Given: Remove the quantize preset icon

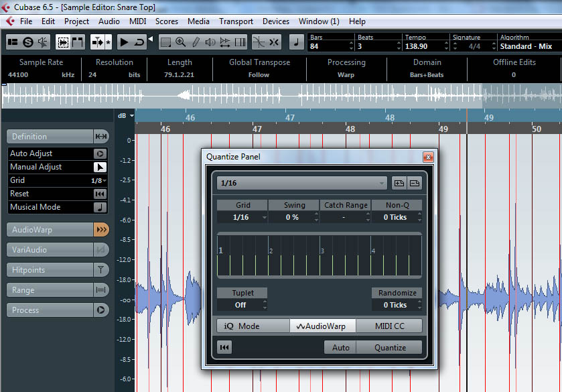Looking at the screenshot, I should [x=414, y=183].
